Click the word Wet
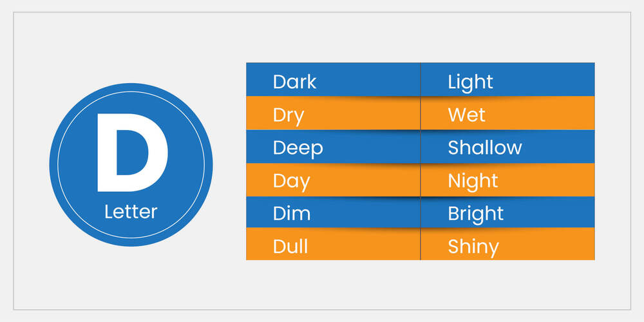 [466, 115]
